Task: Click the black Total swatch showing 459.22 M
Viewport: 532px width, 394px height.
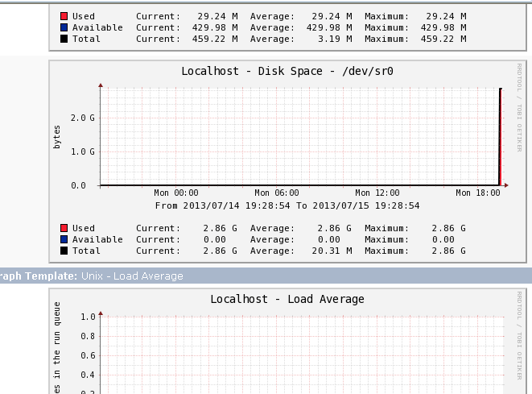Action: (64, 39)
